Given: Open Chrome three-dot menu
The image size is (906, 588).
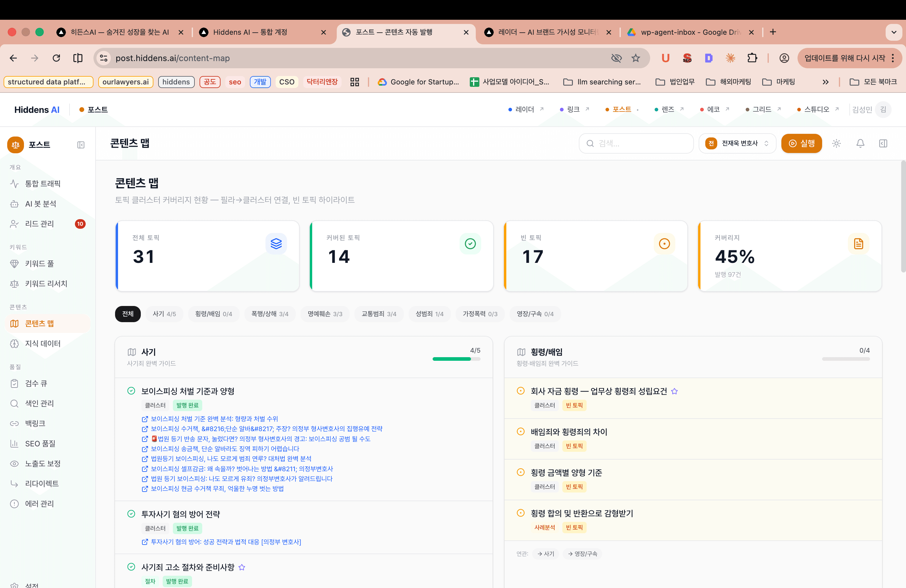Looking at the screenshot, I should click(893, 58).
